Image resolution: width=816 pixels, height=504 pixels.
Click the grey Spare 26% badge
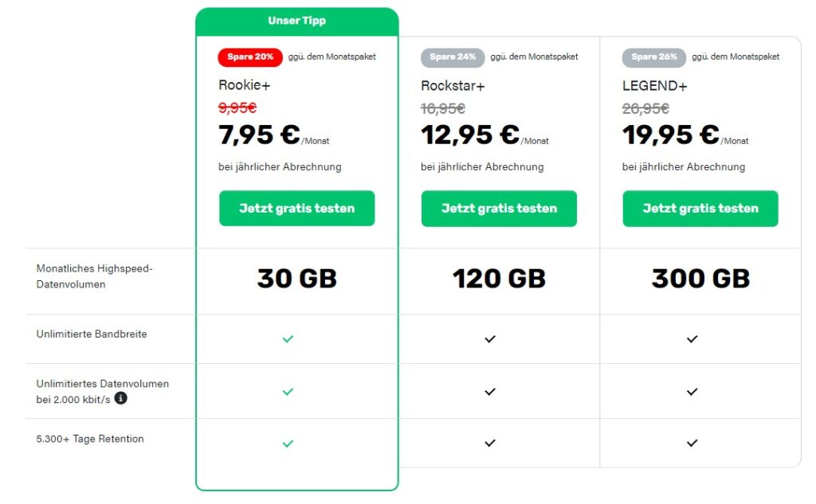point(654,57)
